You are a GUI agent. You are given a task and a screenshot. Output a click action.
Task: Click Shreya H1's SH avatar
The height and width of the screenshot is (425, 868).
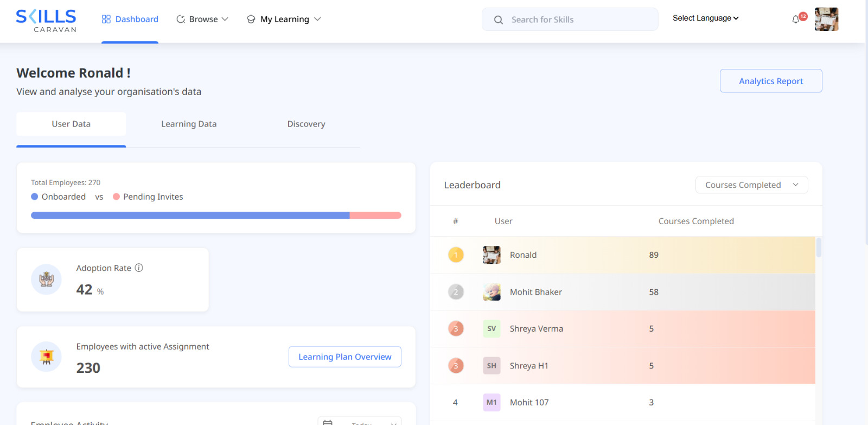tap(492, 366)
